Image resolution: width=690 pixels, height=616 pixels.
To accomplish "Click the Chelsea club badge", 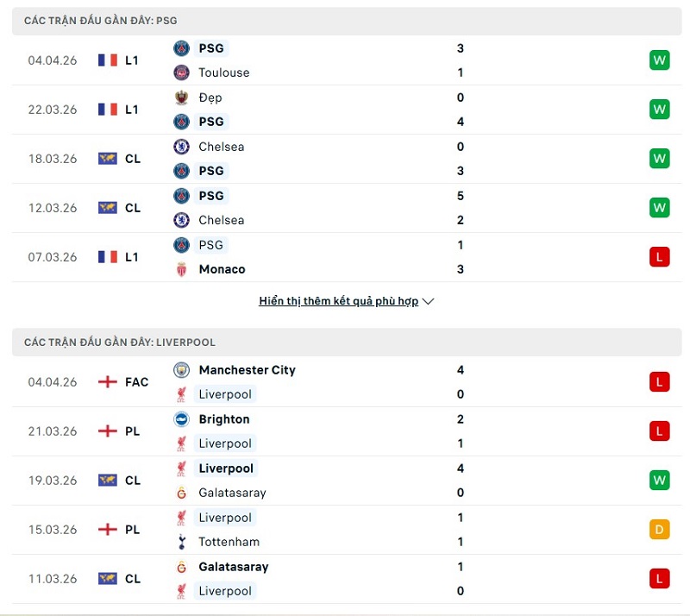I will [x=183, y=147].
